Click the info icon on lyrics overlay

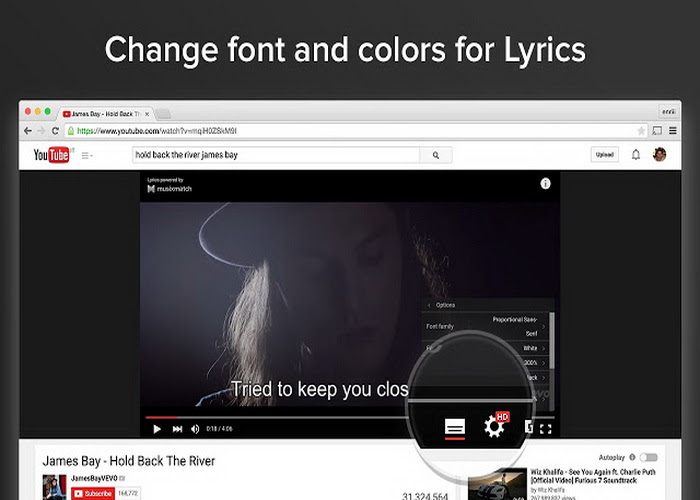tap(545, 183)
